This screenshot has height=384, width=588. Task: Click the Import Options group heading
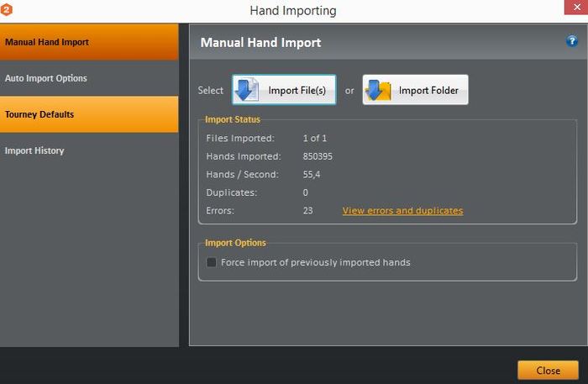pos(235,243)
